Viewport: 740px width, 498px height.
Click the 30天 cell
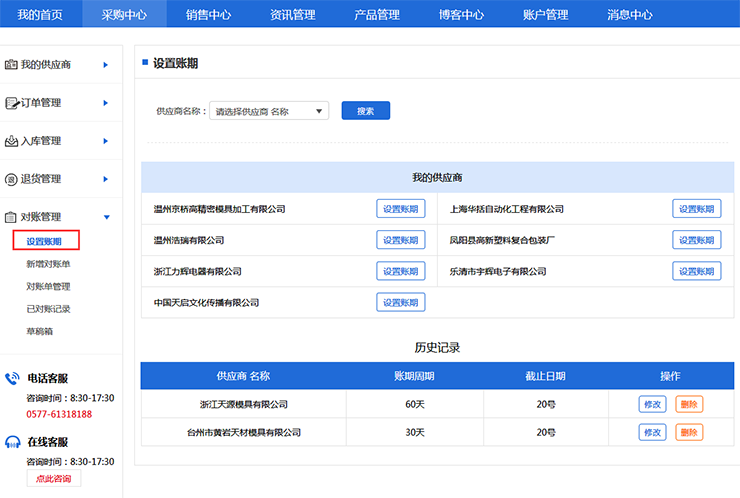(415, 432)
